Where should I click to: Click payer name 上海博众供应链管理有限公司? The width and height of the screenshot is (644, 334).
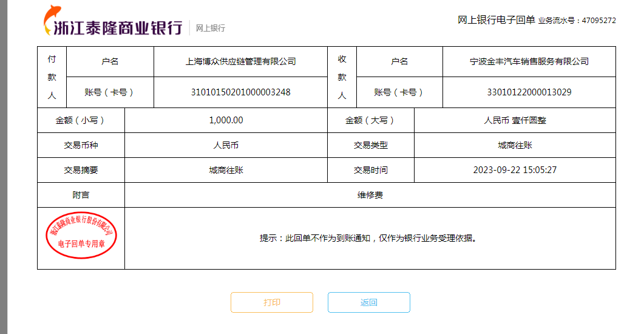coord(240,61)
